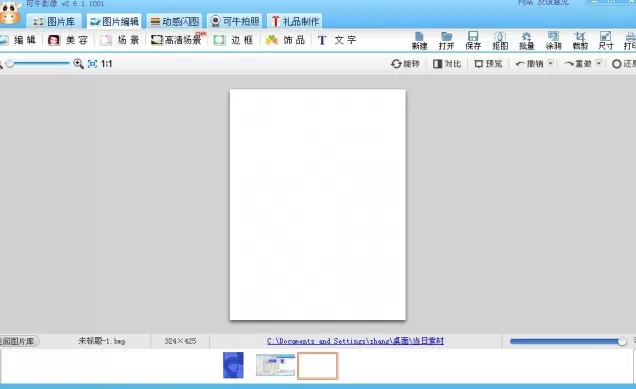The image size is (636, 389).
Task: Switch to the 礼品制作 tab
Action: [295, 21]
